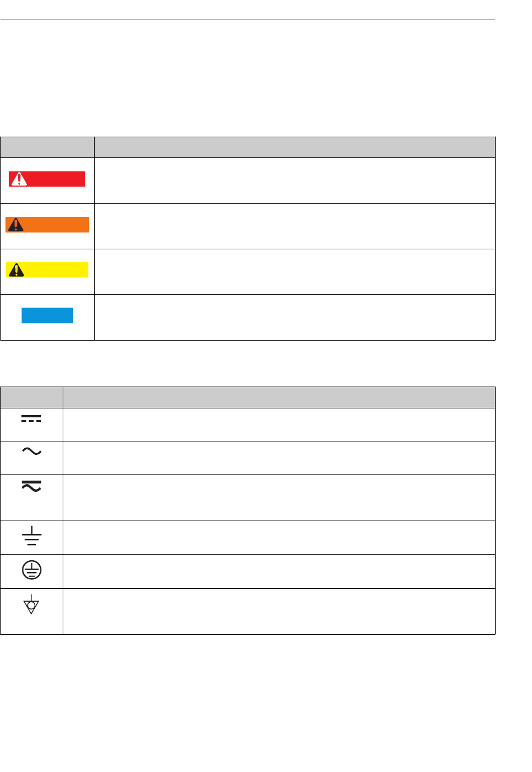The width and height of the screenshot is (532, 772).
Task: Click the empty cell beside the ground symbol
Action: click(x=279, y=537)
